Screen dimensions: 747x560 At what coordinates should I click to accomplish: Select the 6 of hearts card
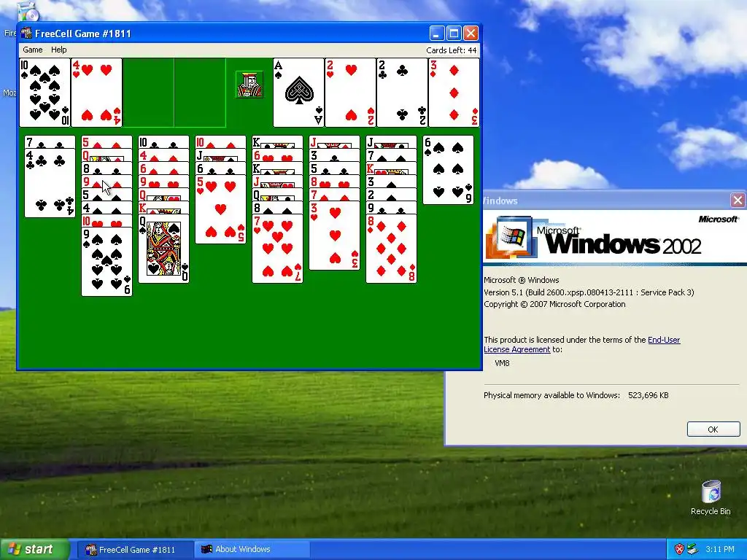click(x=277, y=155)
